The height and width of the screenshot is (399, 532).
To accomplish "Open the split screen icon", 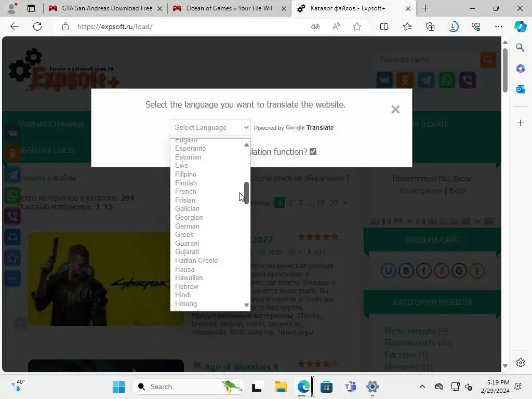I will (384, 26).
